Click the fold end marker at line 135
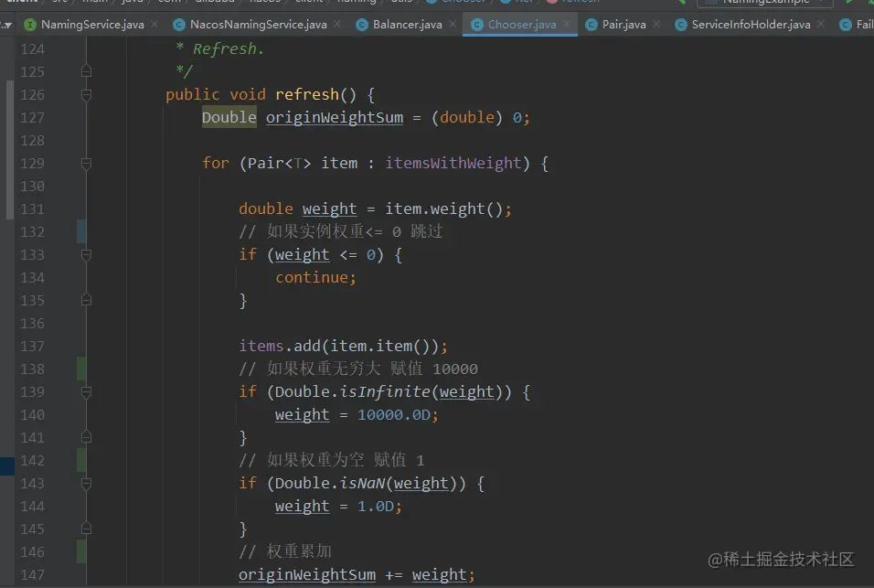The width and height of the screenshot is (874, 588). click(x=86, y=301)
